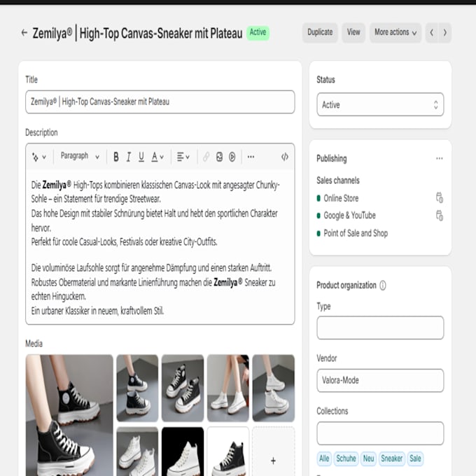Screen dimensions: 476x476
Task: Show HTML code view of description
Action: click(284, 157)
